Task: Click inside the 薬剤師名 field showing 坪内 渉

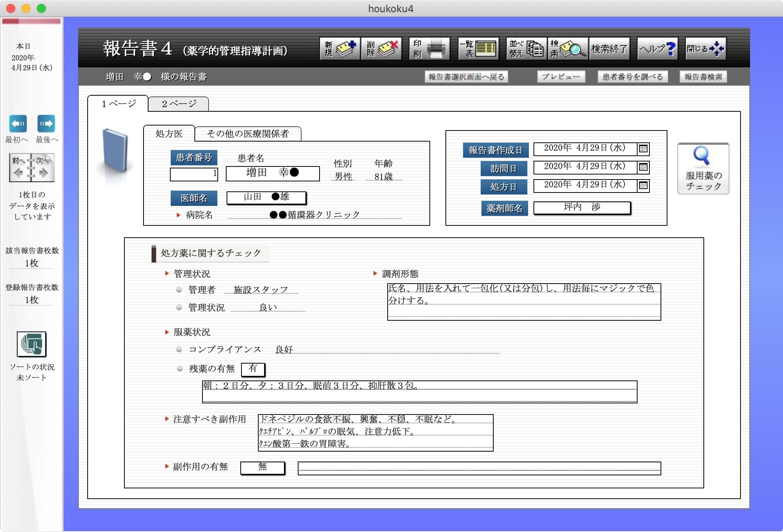Action: [x=582, y=207]
